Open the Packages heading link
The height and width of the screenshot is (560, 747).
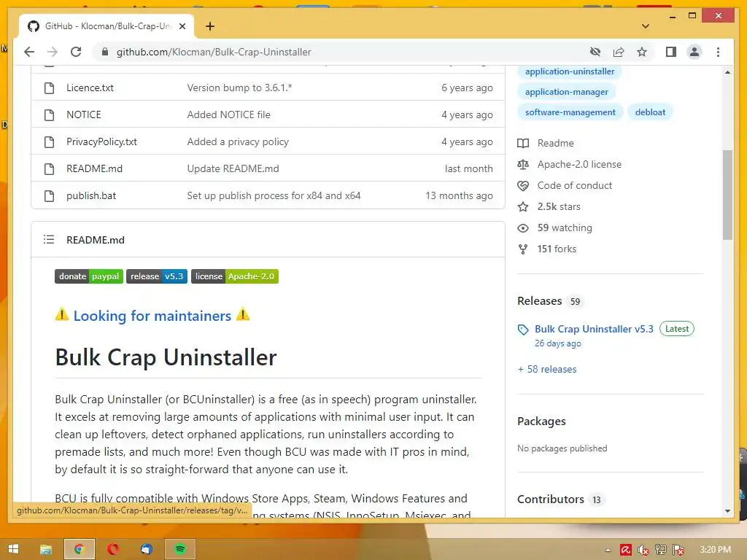point(542,421)
